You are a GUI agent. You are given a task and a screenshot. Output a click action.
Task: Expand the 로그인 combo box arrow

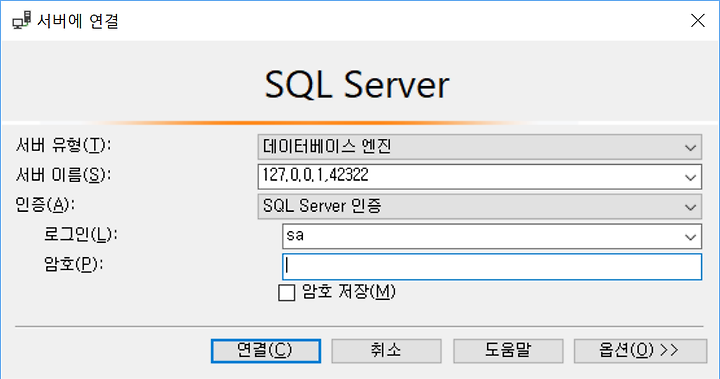[x=690, y=237]
